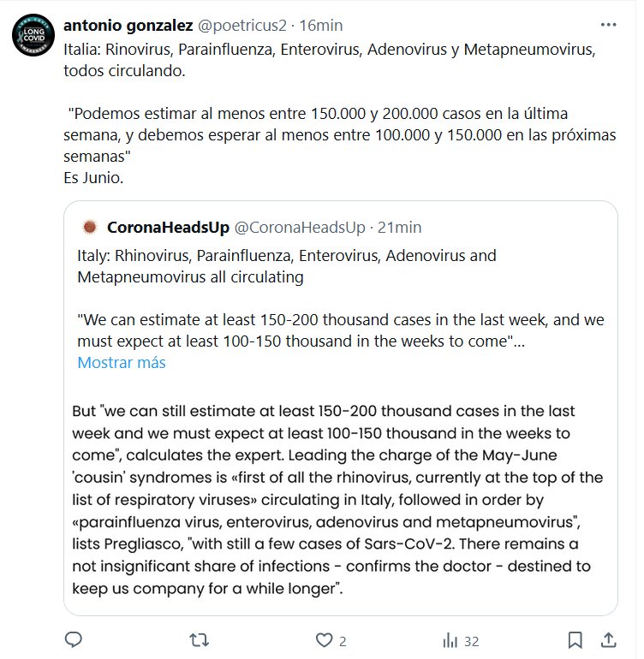The height and width of the screenshot is (659, 644).
Task: Click the CoronaHeadsUp display name
Action: [168, 227]
